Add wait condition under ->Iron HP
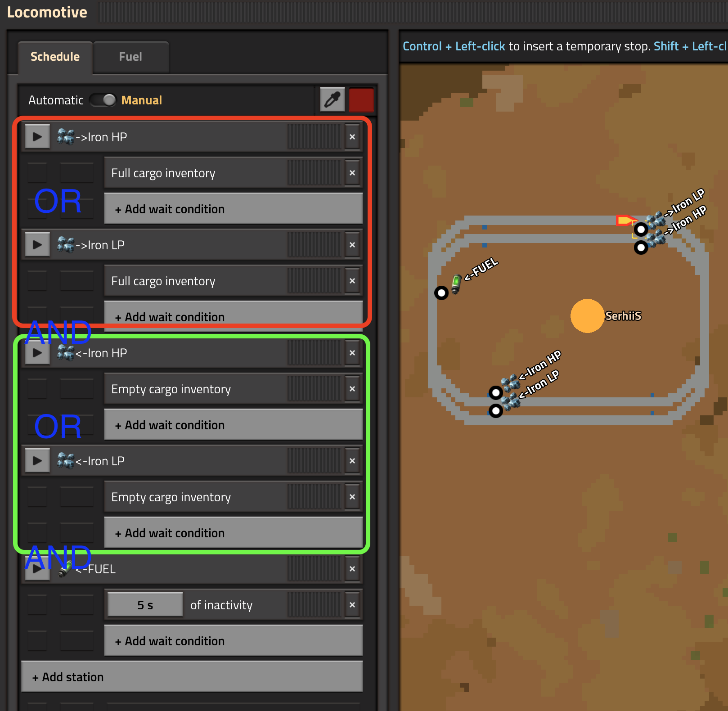This screenshot has width=728, height=711. [234, 209]
